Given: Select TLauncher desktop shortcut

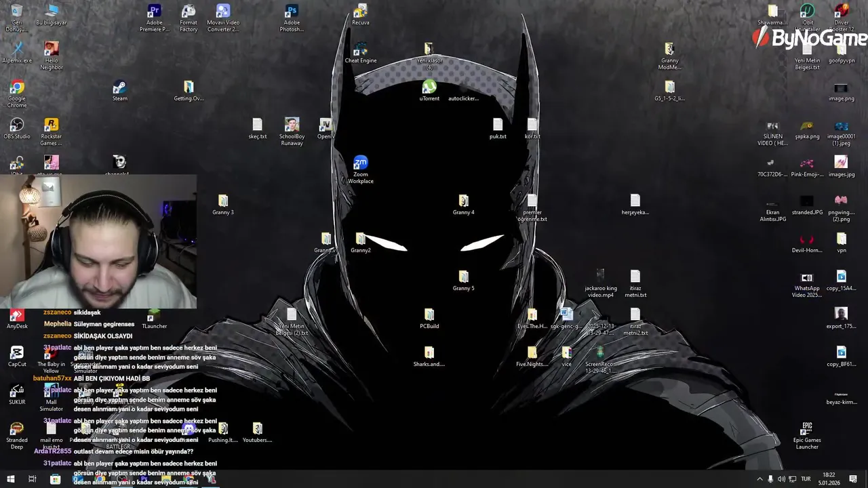Looking at the screenshot, I should coord(155,319).
